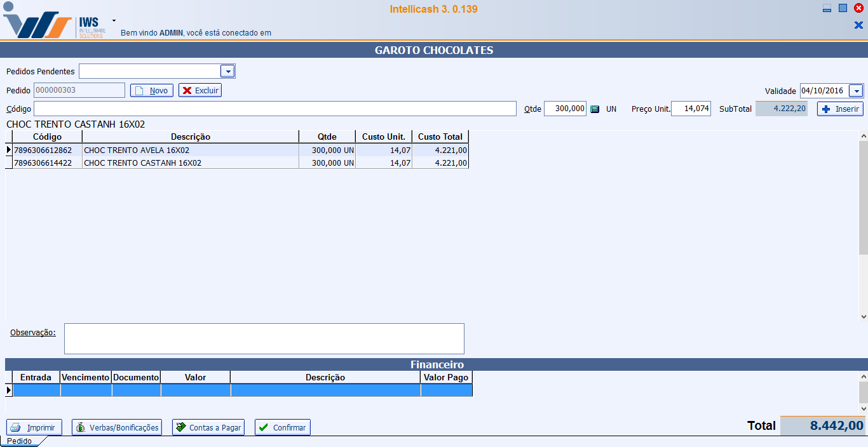Click the Novo button
This screenshot has width=868, height=447.
[x=152, y=90]
